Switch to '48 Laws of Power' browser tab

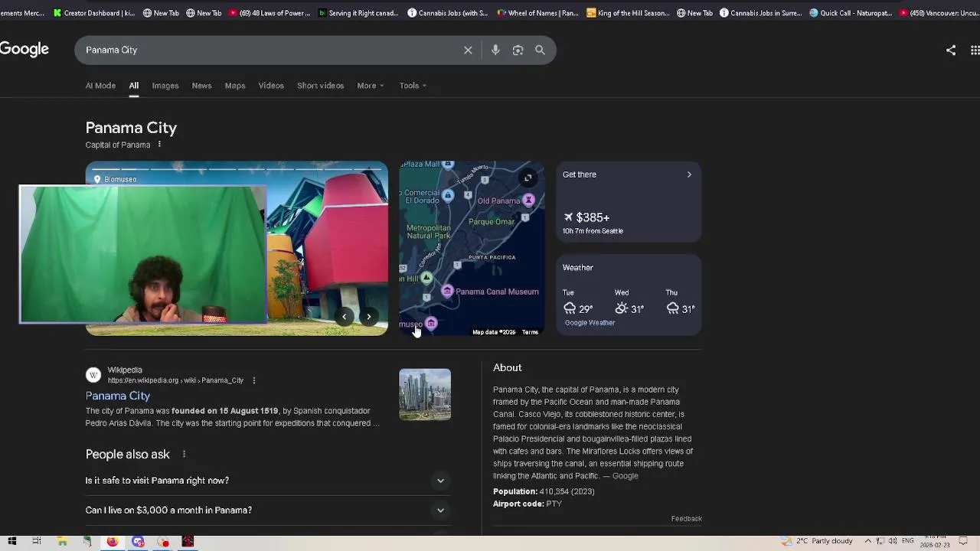[269, 13]
